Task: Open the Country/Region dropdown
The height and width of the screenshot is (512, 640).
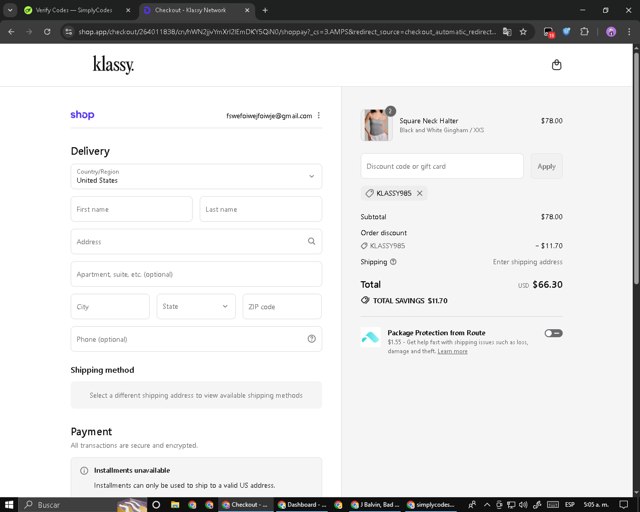Action: [196, 176]
